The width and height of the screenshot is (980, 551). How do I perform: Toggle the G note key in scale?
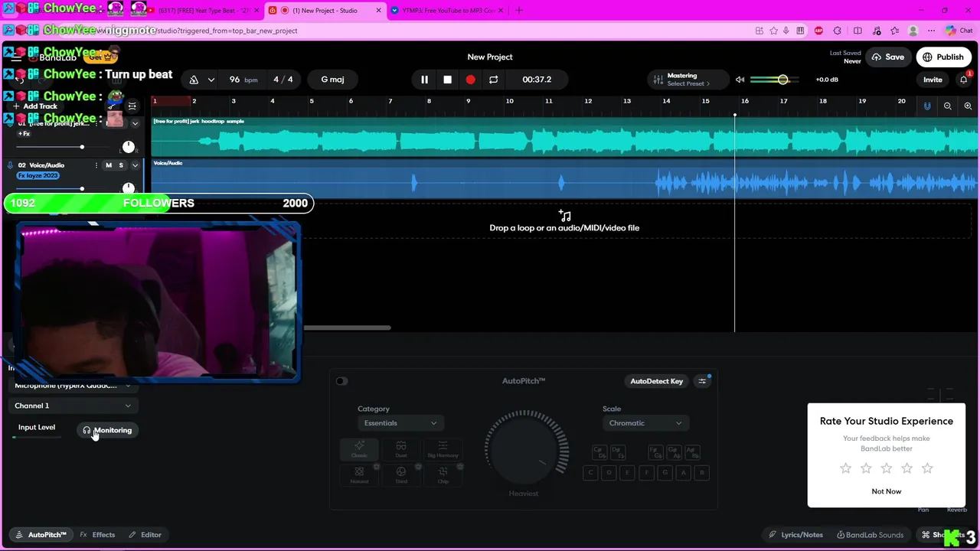tap(665, 473)
